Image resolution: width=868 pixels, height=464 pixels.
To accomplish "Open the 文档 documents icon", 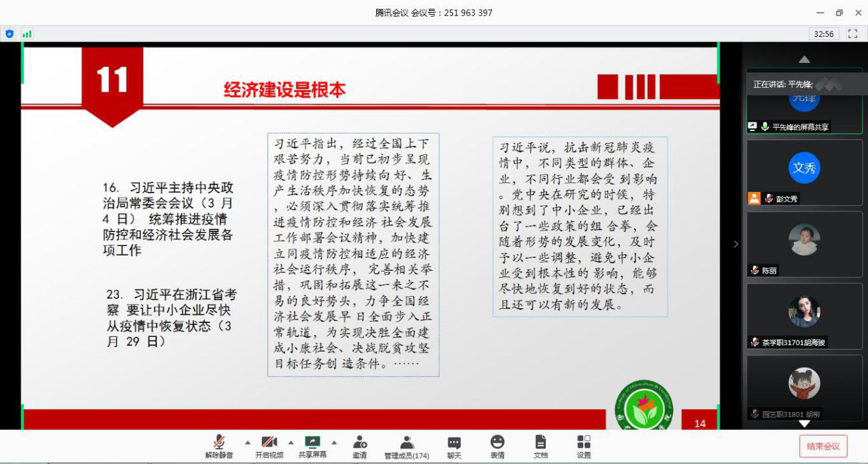I will (541, 446).
